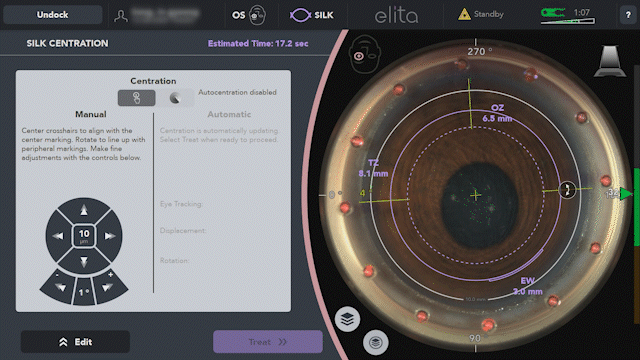Click the Treat button
Screen dimensions: 640x360
pyautogui.click(x=268, y=342)
